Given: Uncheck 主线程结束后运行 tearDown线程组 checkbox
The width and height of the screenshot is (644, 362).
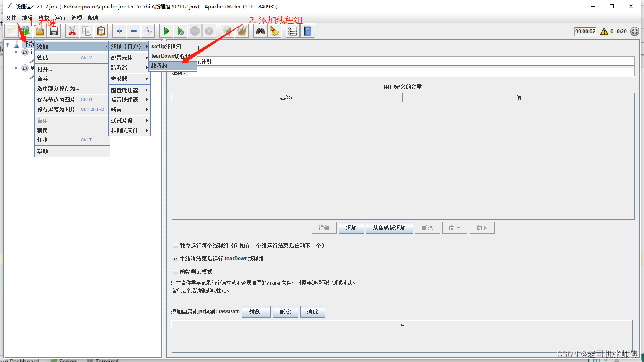Looking at the screenshot, I should point(176,259).
